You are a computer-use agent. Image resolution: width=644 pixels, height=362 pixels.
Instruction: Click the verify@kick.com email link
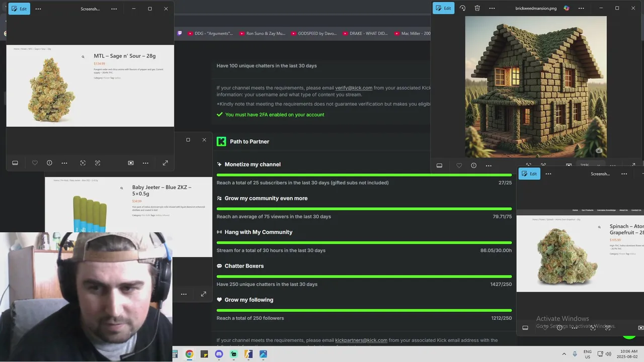coord(354,88)
